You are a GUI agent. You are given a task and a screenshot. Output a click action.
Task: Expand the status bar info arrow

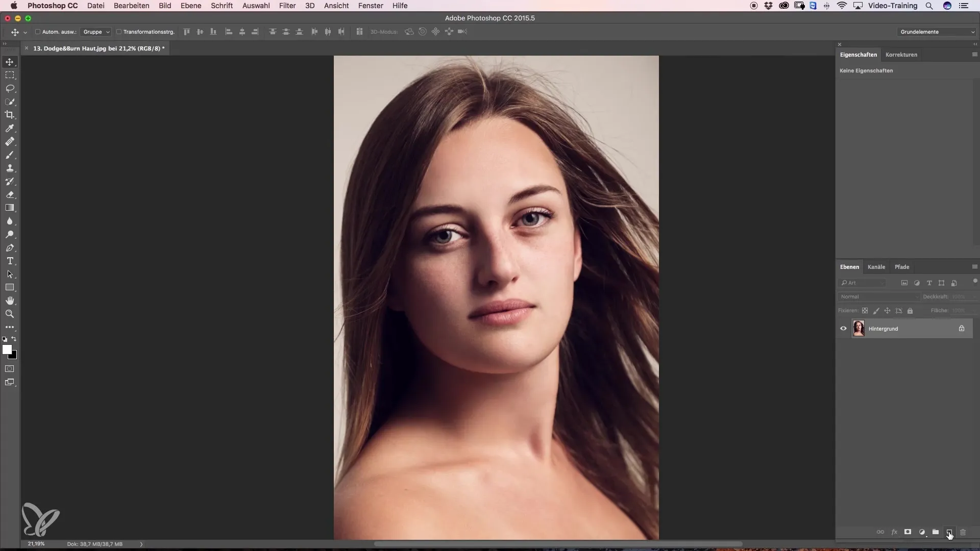141,544
